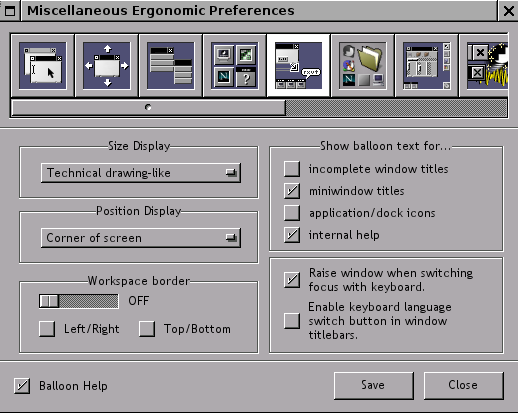Click the Close button

[463, 385]
